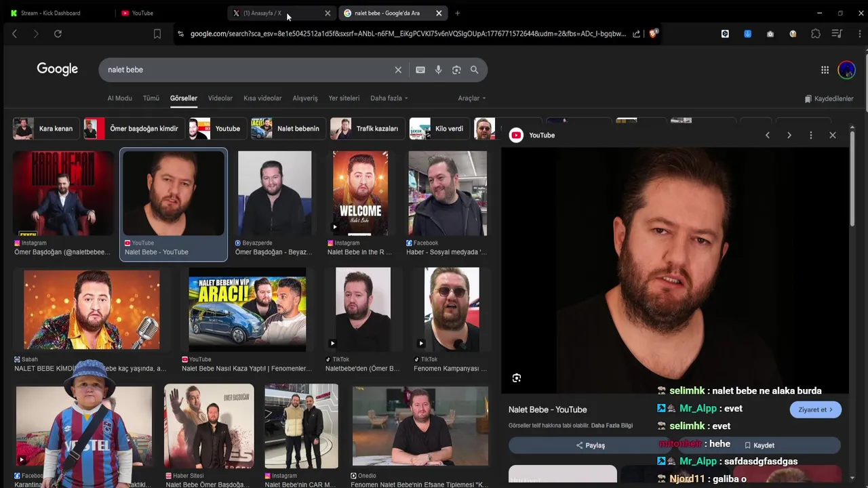Select the Youtube suggestion chip

tap(216, 129)
